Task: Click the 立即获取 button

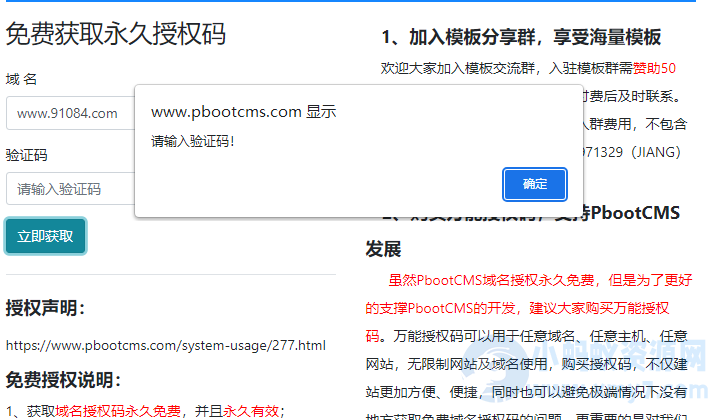Action: [45, 236]
